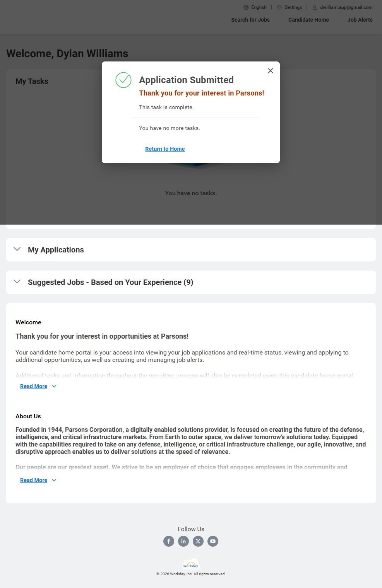Open Search for Jobs menu item
This screenshot has height=588, width=382.
tap(250, 20)
